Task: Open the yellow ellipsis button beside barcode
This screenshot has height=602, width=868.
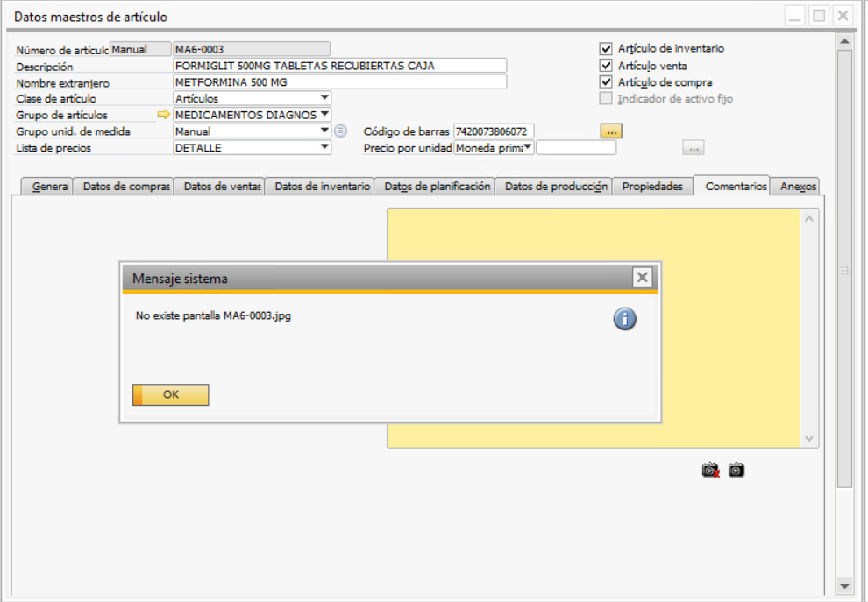Action: pos(611,131)
